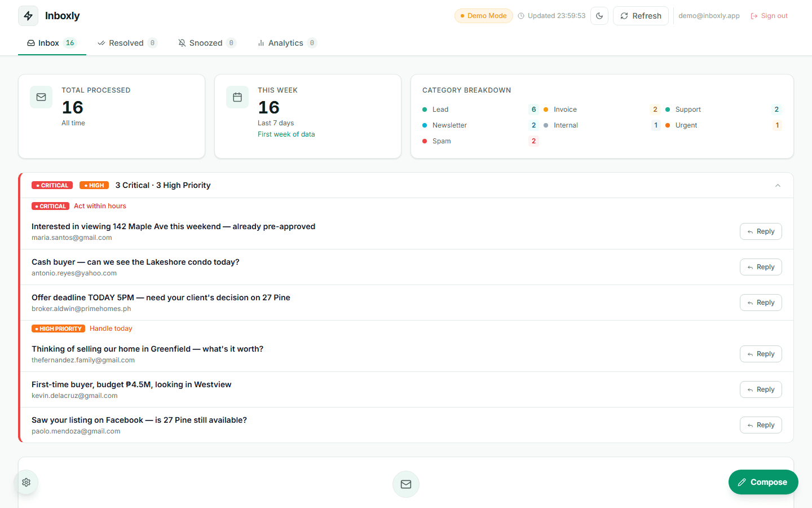Click sender maria.santos@gmail.com
This screenshot has height=508, width=812.
click(72, 238)
